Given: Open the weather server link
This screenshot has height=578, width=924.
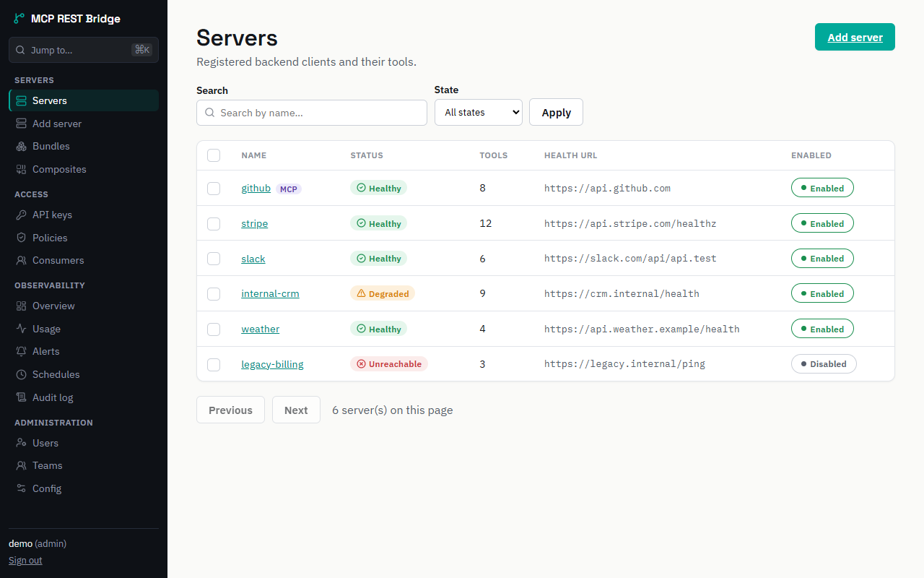Looking at the screenshot, I should point(261,329).
